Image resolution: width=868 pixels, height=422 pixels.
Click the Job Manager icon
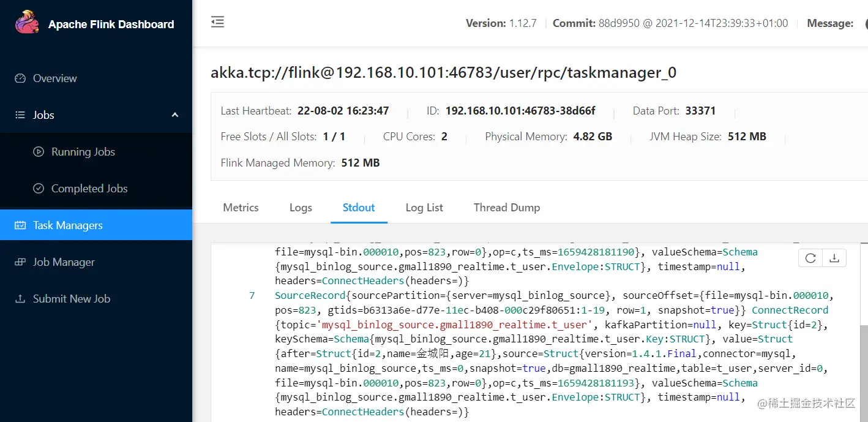[x=20, y=262]
